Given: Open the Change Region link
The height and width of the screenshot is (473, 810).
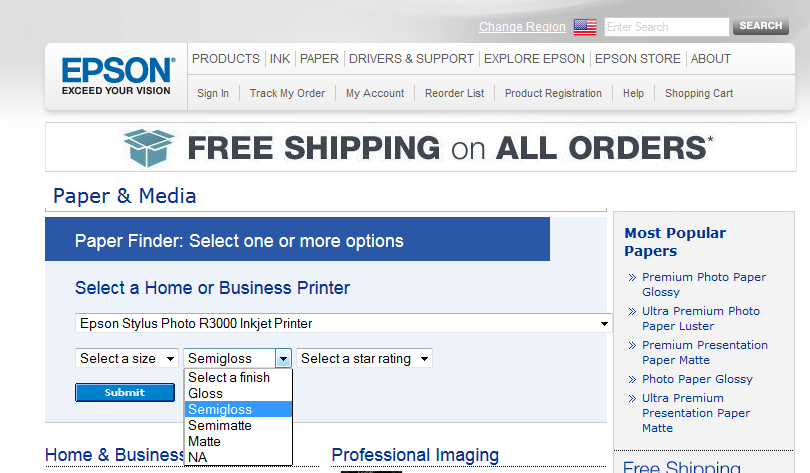Looking at the screenshot, I should pyautogui.click(x=522, y=27).
